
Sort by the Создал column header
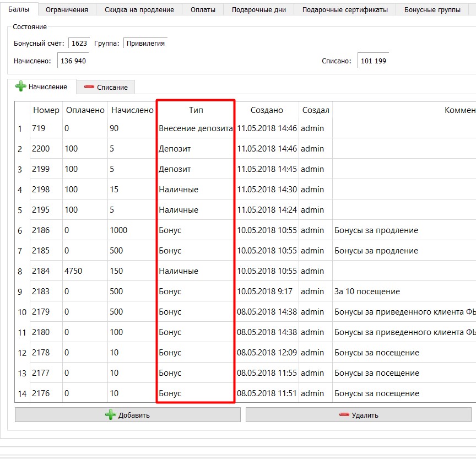pyautogui.click(x=316, y=110)
